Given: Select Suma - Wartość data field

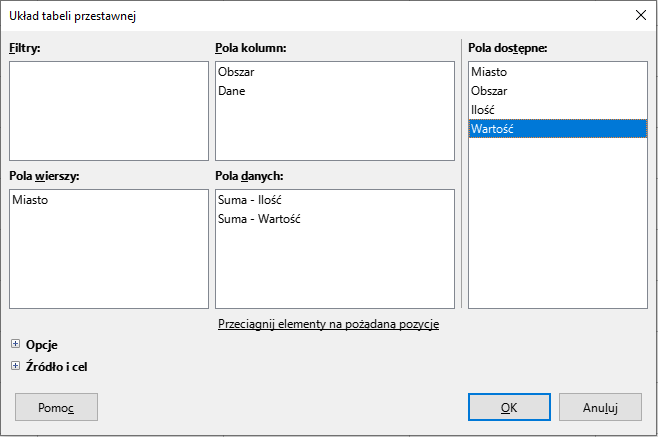Looking at the screenshot, I should pos(259,219).
